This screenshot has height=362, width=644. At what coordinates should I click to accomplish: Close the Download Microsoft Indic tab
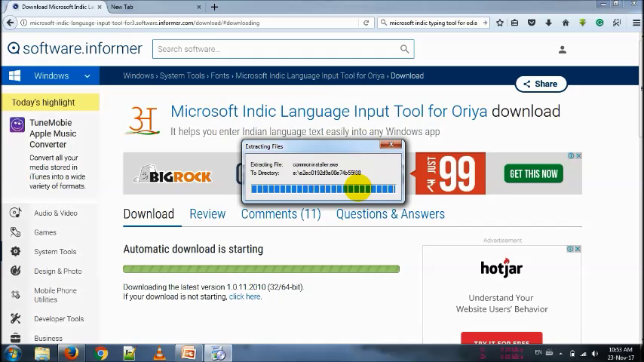pos(100,7)
